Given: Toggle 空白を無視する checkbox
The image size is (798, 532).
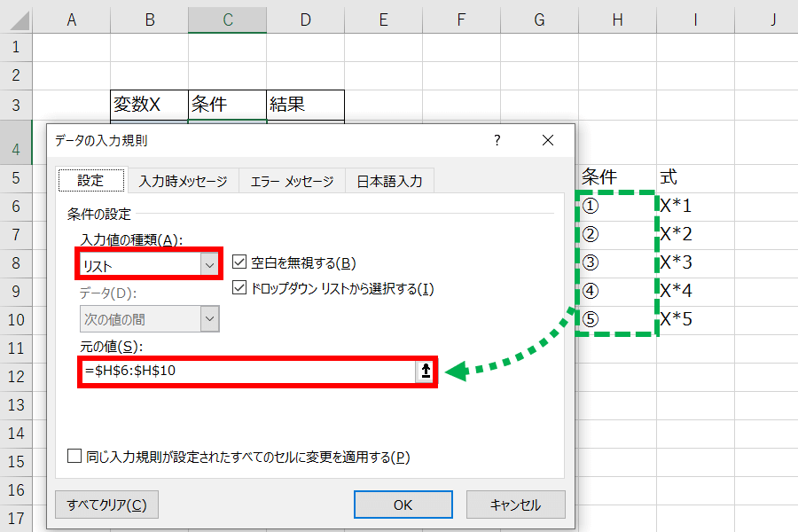Looking at the screenshot, I should pyautogui.click(x=239, y=262).
